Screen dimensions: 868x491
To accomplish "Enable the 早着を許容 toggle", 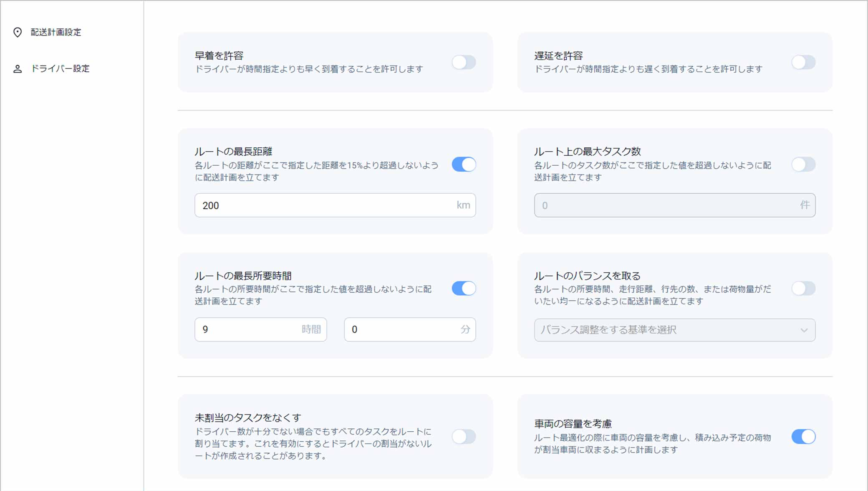I will tap(464, 62).
